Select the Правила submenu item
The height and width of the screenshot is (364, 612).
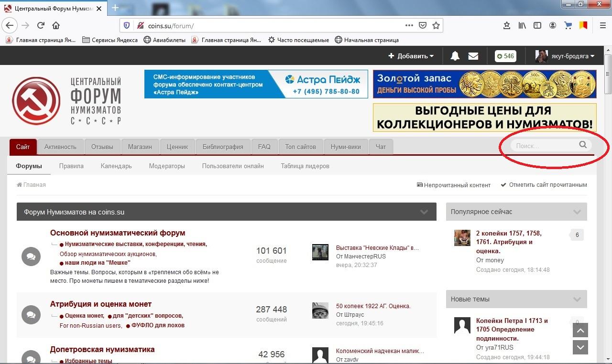click(x=71, y=166)
